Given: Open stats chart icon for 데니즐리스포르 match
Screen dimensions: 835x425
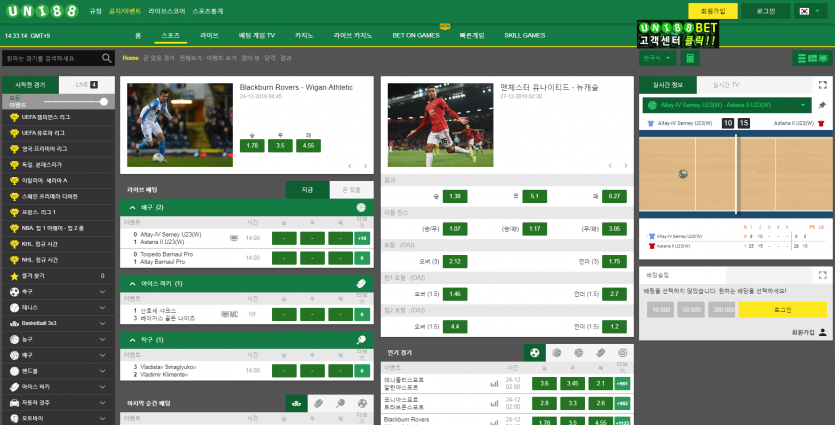Looking at the screenshot, I should coord(494,383).
